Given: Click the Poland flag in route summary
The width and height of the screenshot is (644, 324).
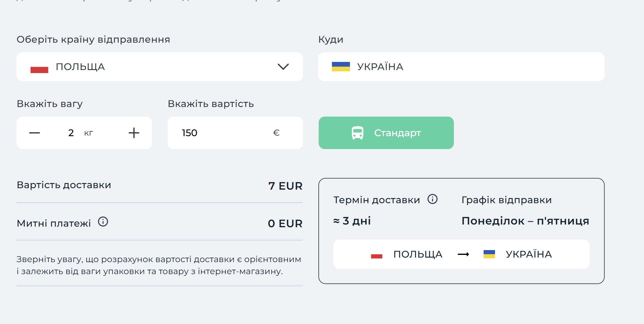Looking at the screenshot, I should (377, 254).
